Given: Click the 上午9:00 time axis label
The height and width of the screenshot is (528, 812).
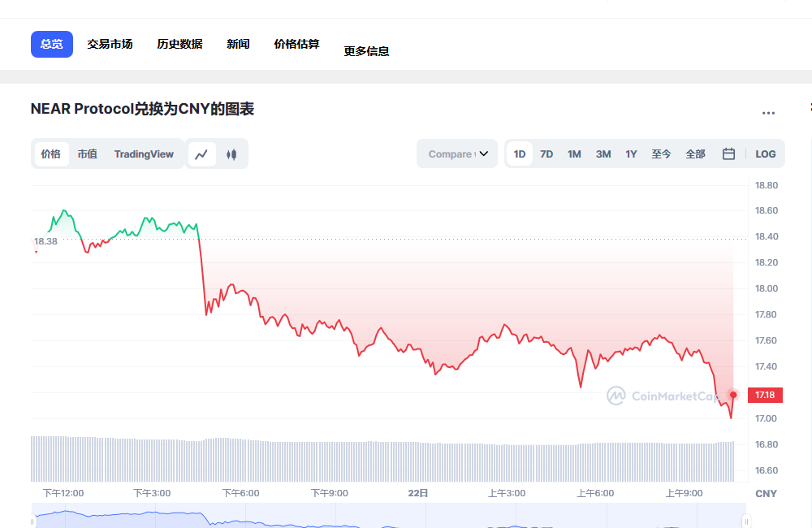Looking at the screenshot, I should pyautogui.click(x=684, y=493).
